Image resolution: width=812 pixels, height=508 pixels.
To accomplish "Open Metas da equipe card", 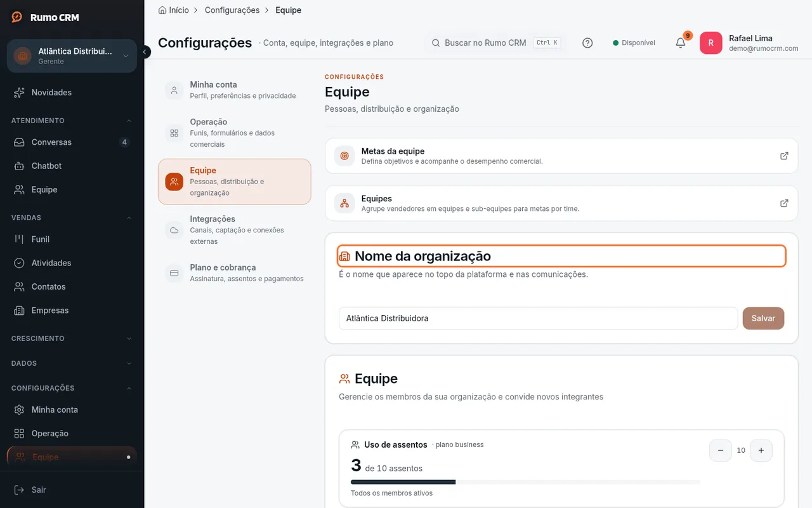I will click(561, 156).
